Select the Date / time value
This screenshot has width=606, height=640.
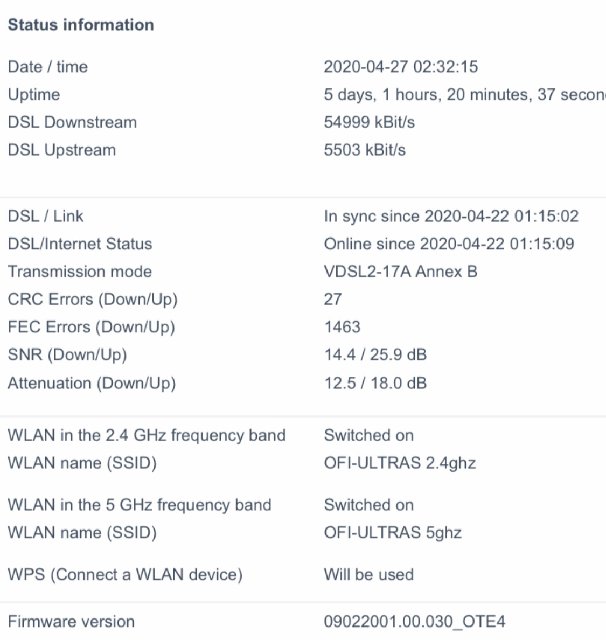pos(401,67)
